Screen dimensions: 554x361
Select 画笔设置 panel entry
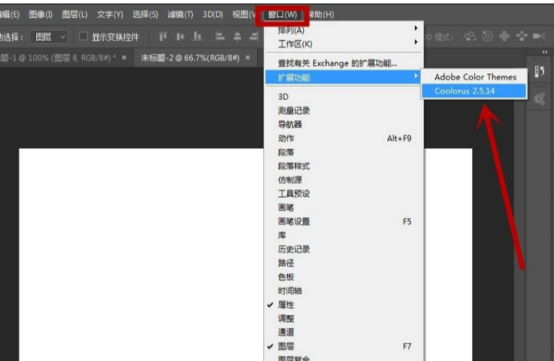coord(344,221)
